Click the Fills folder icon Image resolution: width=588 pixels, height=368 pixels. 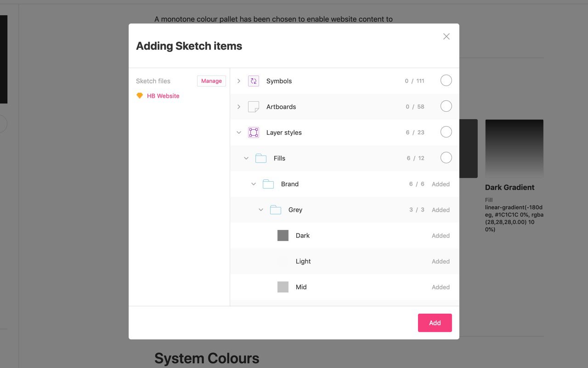tap(261, 158)
